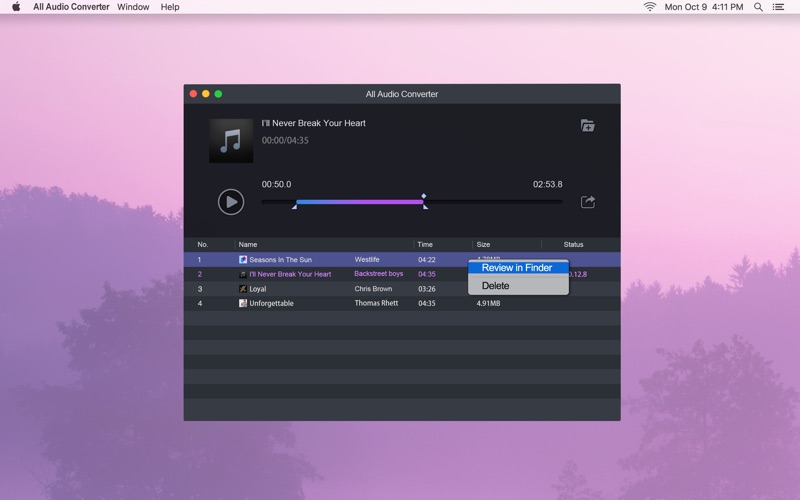
Task: Click the Unforgettable track cover icon
Action: (243, 303)
